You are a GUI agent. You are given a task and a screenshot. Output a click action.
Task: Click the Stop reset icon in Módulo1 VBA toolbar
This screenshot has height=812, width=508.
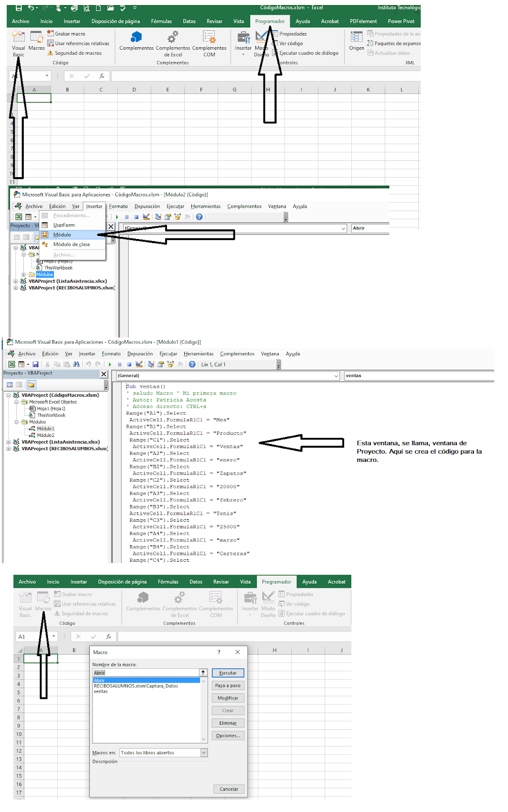129,364
